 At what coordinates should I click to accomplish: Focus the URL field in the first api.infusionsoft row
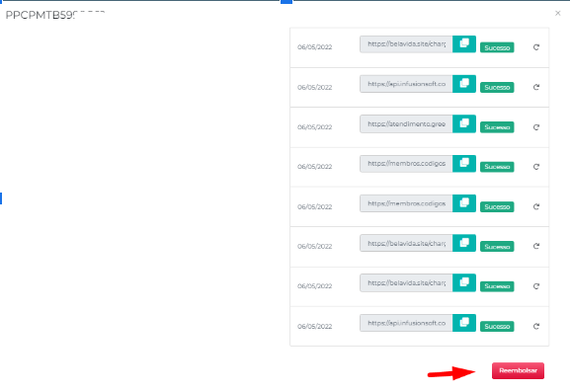click(x=406, y=84)
